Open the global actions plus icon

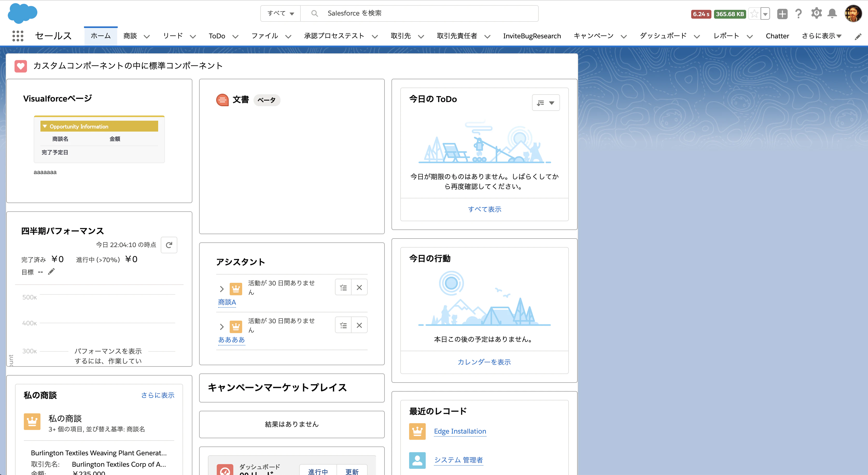pyautogui.click(x=782, y=14)
